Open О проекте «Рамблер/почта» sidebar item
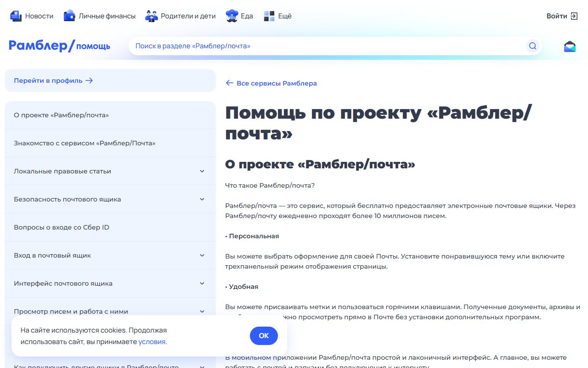588x368 pixels. (110, 115)
